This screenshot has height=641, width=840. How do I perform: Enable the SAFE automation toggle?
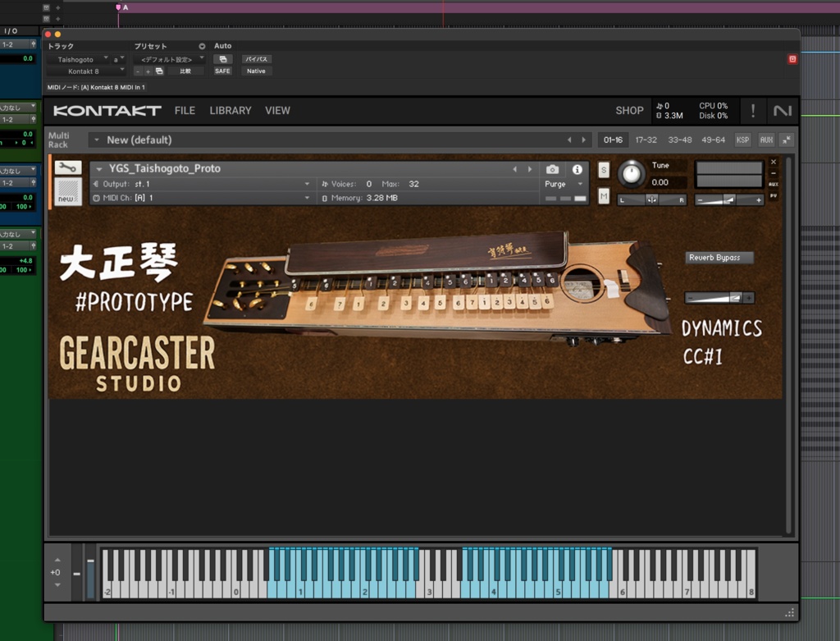coord(221,71)
